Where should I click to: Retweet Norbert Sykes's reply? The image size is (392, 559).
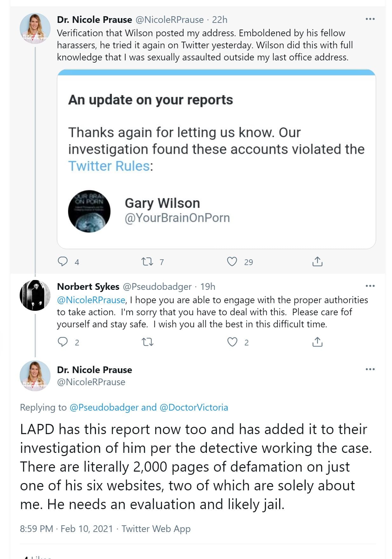point(147,342)
